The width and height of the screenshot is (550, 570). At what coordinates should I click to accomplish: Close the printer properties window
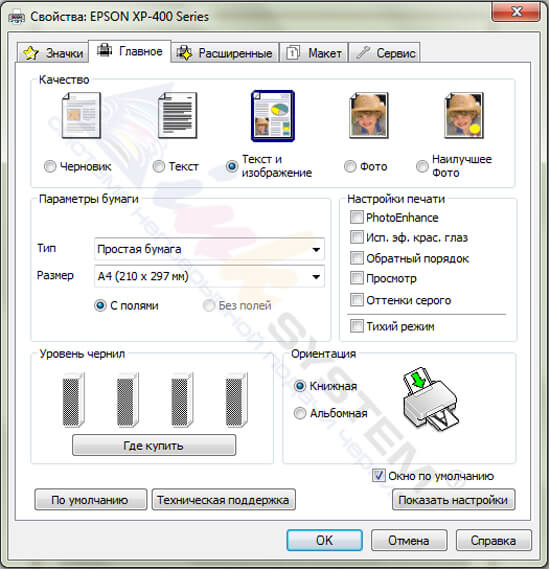[516, 12]
